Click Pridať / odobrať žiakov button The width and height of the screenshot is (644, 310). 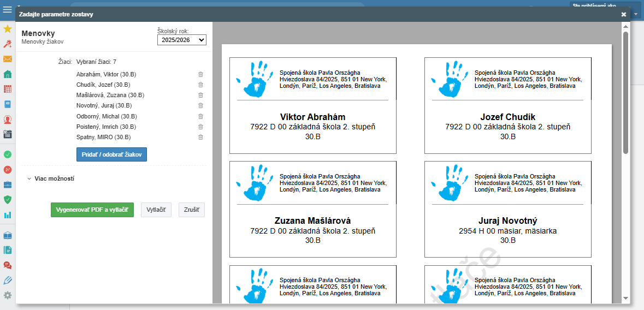111,155
